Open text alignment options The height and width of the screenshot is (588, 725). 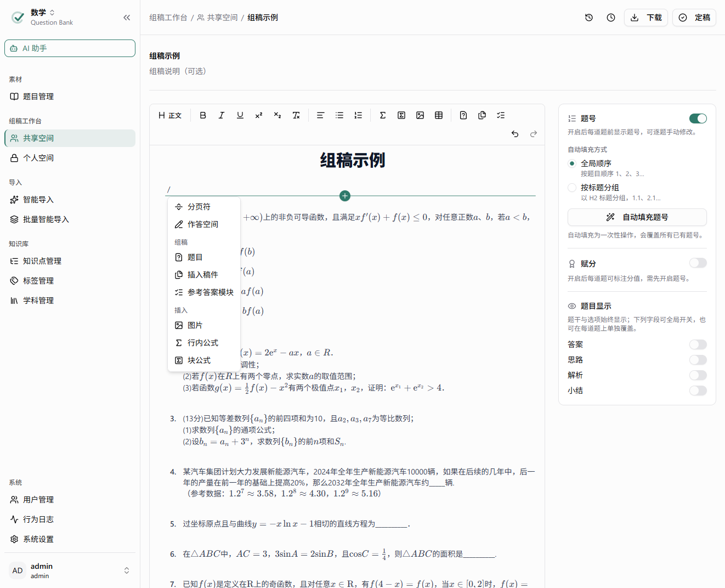[x=321, y=115]
